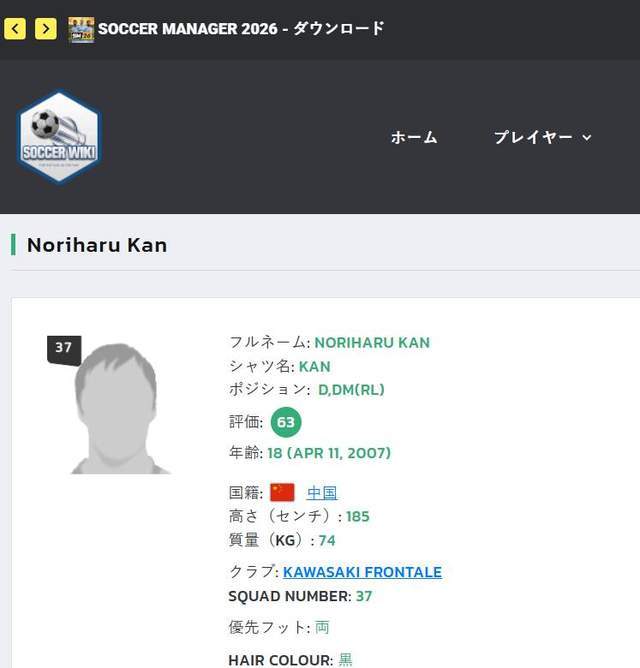
Task: Click the green 63 rating badge
Action: [286, 422]
